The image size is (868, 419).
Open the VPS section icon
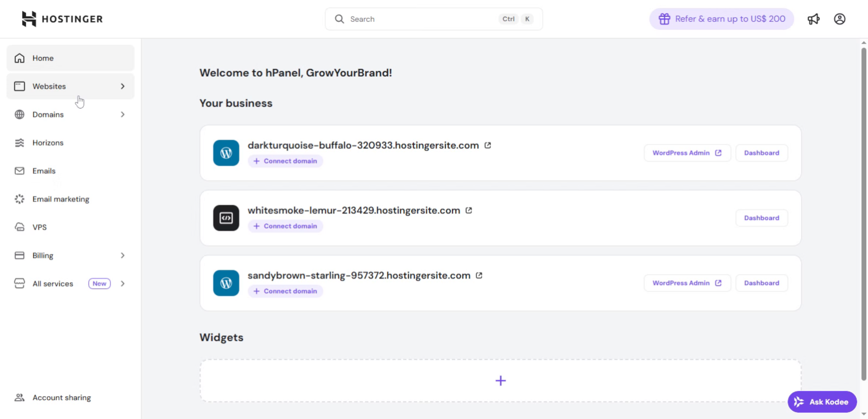coord(20,227)
